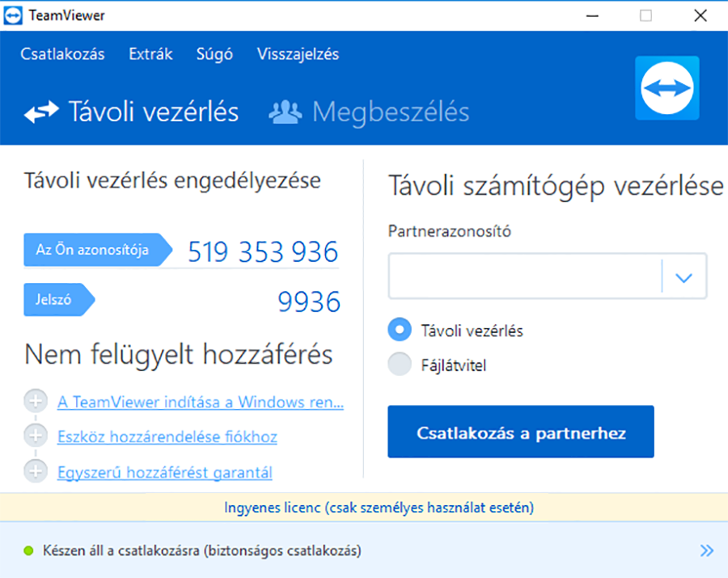
Task: Minimize the TeamViewer window
Action: pos(592,16)
